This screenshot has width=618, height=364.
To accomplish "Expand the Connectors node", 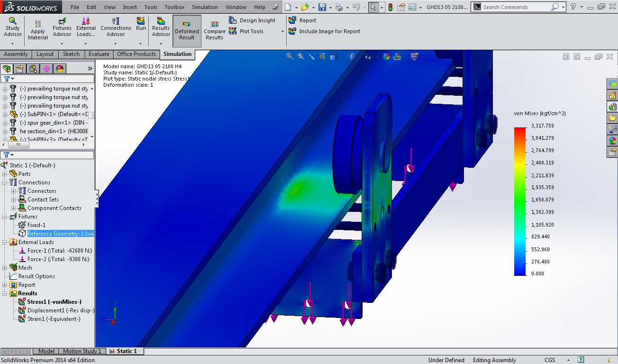I will [x=14, y=191].
